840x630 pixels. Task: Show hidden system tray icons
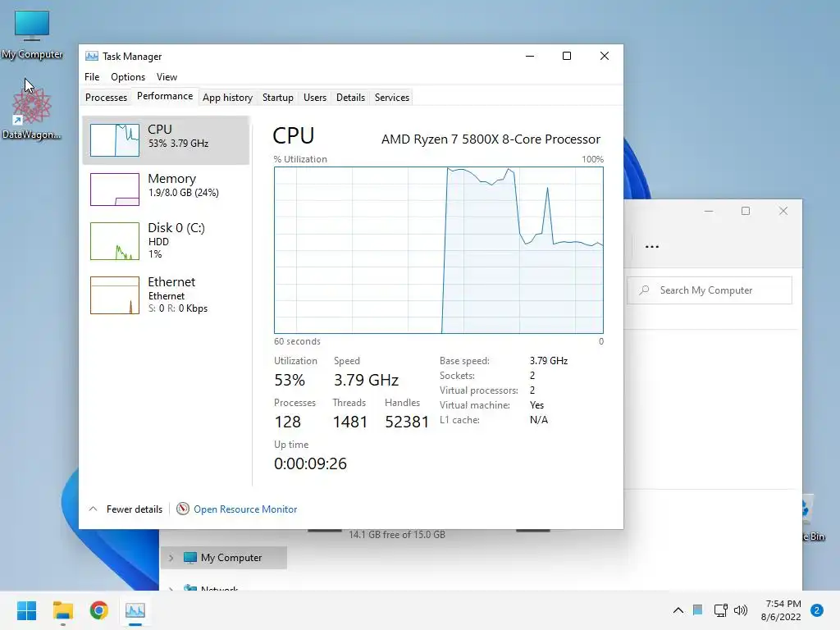coord(678,610)
